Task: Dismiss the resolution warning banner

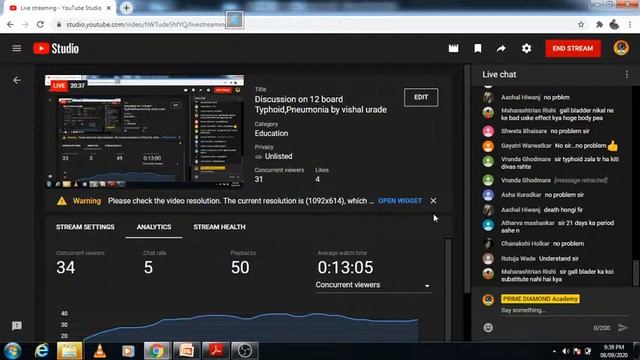Action: (433, 201)
